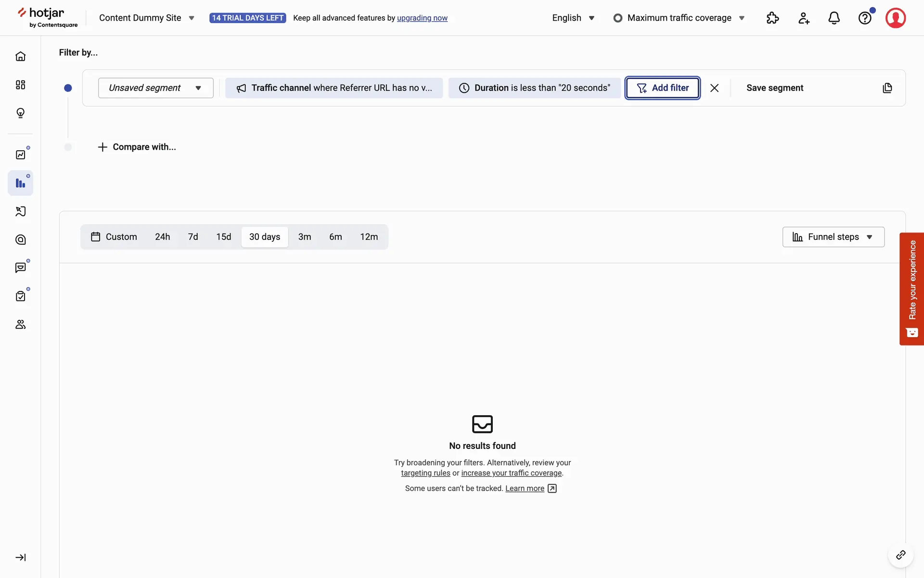Image resolution: width=924 pixels, height=578 pixels.
Task: Expand the sidebar with arrow icon
Action: pyautogui.click(x=20, y=557)
